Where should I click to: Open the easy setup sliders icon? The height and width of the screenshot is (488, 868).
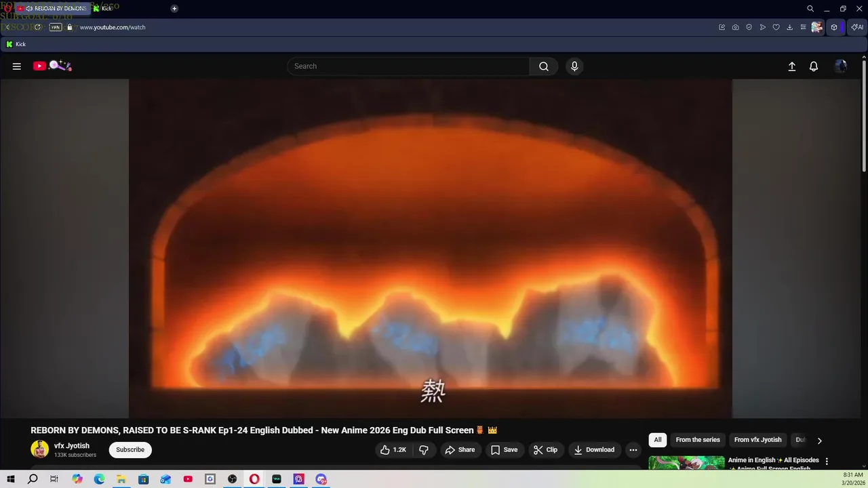[x=803, y=27]
